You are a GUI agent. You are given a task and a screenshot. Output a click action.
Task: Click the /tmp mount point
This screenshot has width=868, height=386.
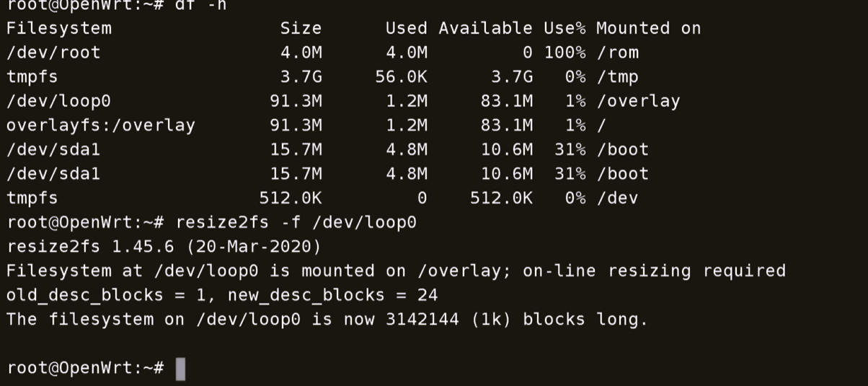click(x=617, y=76)
